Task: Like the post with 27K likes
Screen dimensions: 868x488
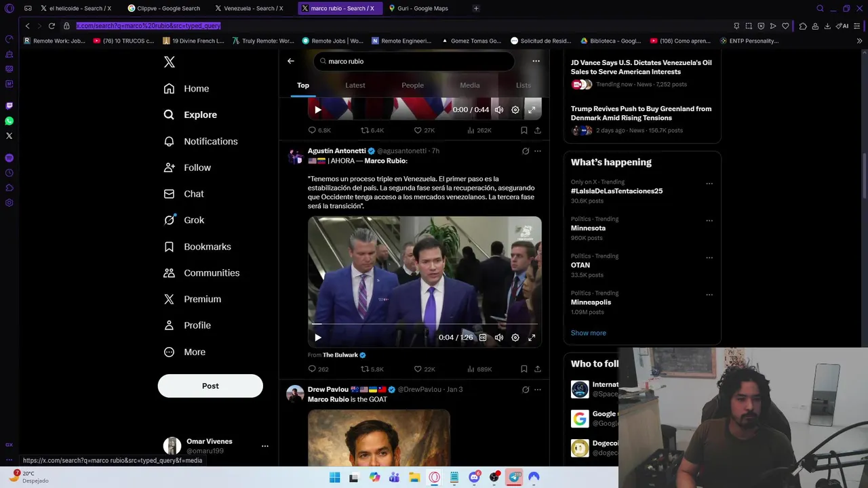Action: (x=425, y=130)
